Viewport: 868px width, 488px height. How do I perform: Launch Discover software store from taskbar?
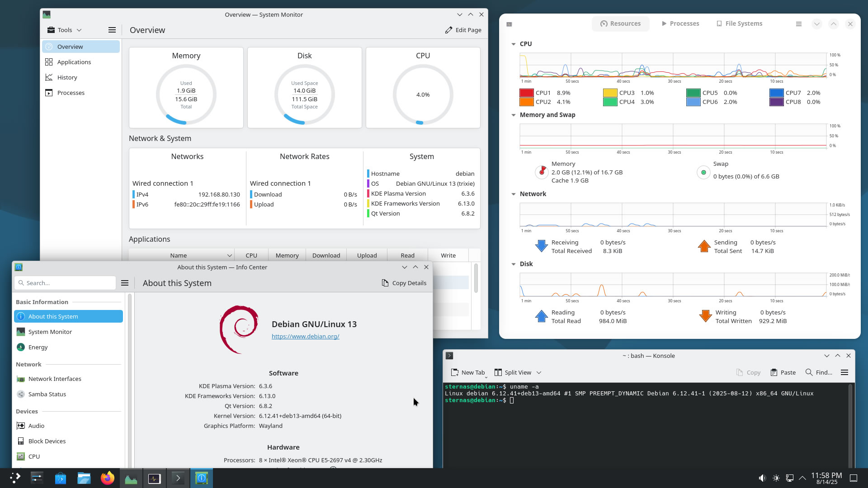coord(60,478)
